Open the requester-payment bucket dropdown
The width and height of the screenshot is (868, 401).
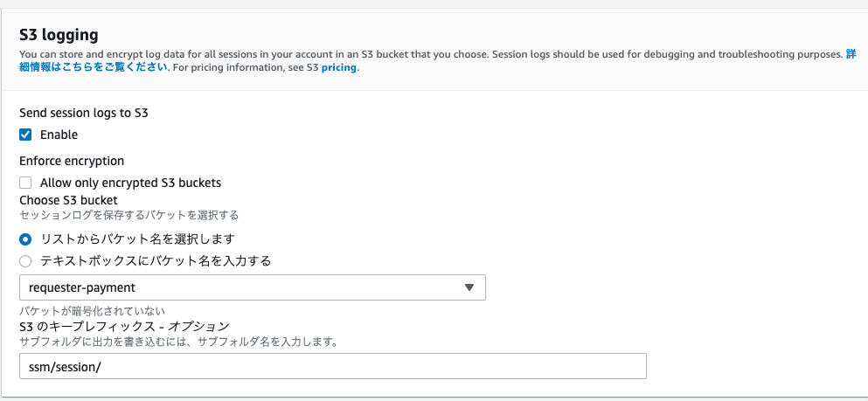[253, 287]
